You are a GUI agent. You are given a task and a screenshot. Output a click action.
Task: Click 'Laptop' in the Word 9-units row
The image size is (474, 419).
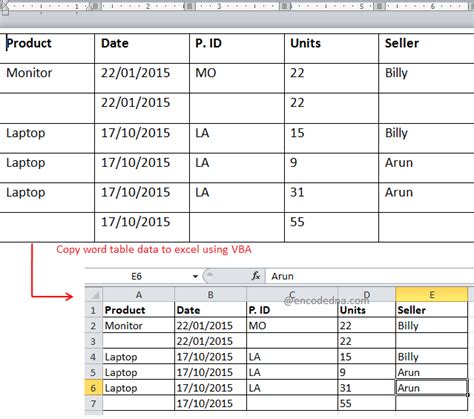[26, 163]
